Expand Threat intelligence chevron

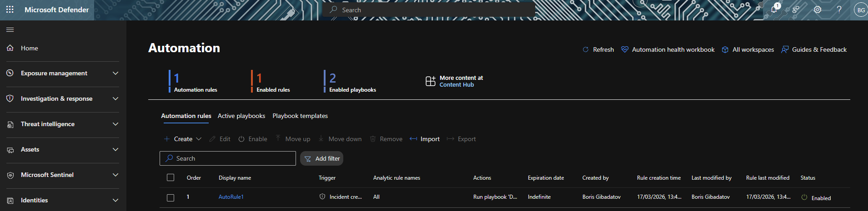click(x=115, y=124)
